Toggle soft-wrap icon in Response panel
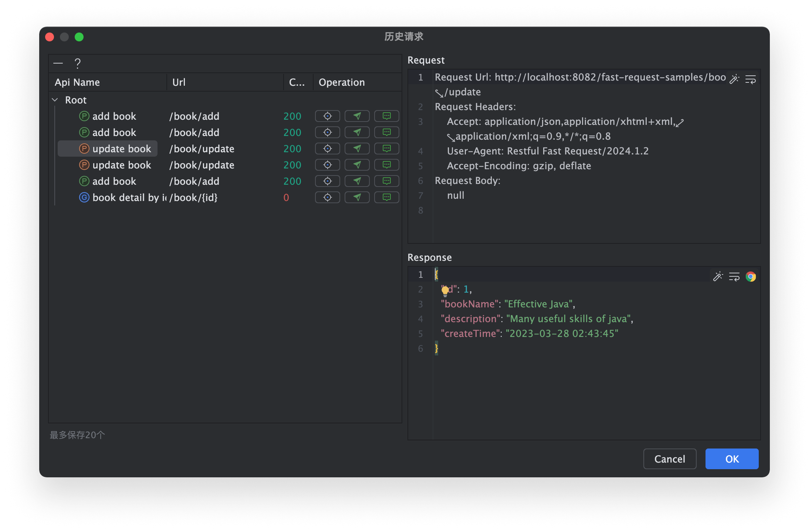Viewport: 812px width, 532px height. click(x=734, y=276)
